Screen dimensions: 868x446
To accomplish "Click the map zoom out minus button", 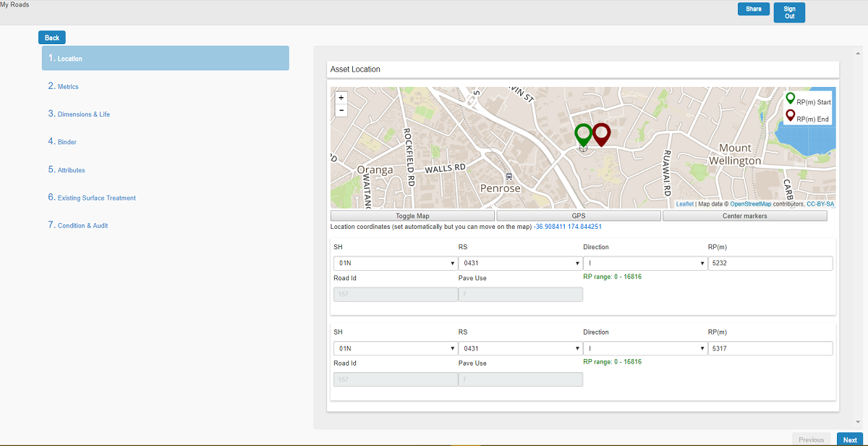I will [341, 111].
